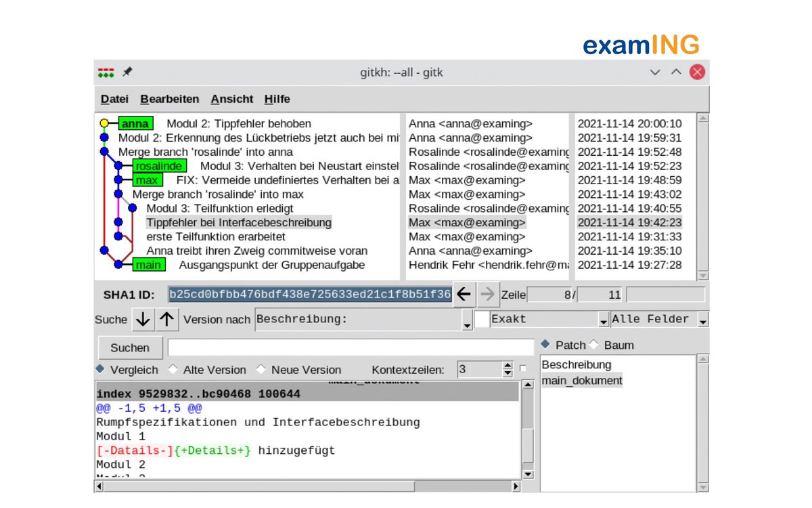
Task: Click the rosalinde branch label
Action: coord(159,166)
